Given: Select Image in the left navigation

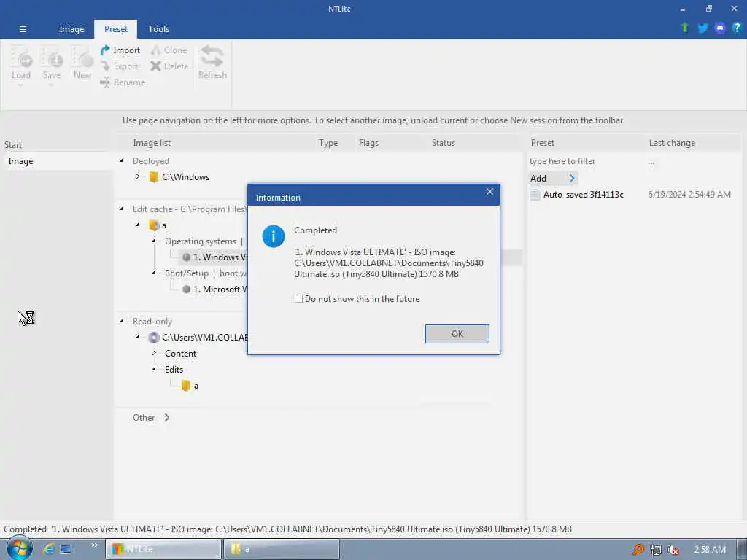Looking at the screenshot, I should tap(57, 161).
